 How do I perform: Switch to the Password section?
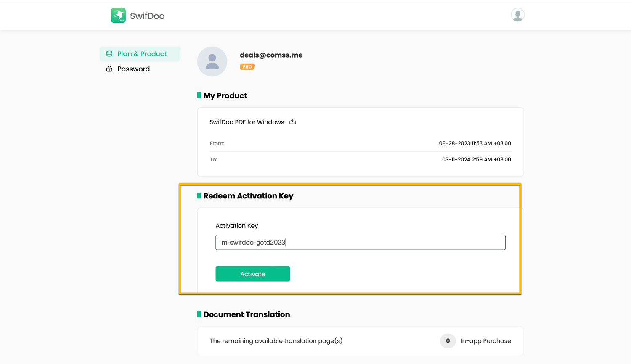point(133,69)
